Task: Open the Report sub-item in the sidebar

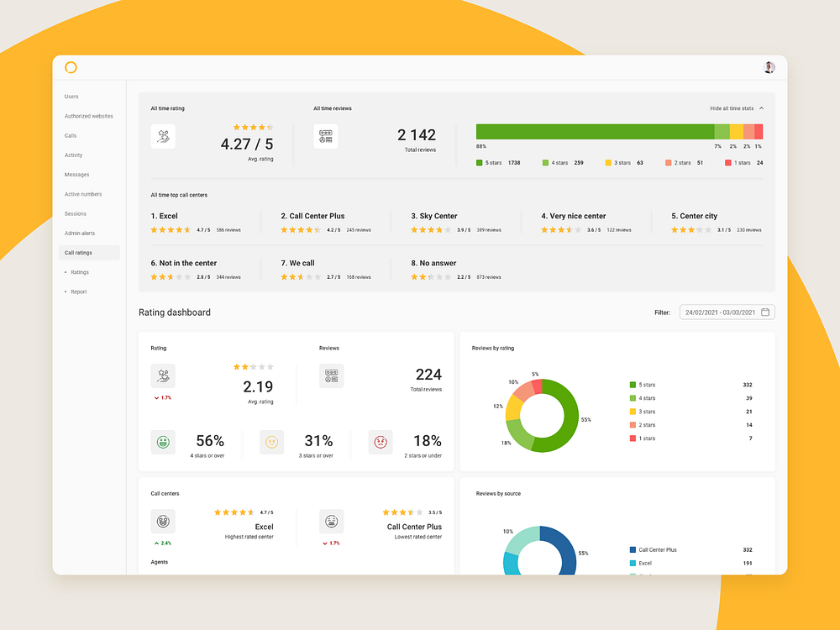Action: coord(77,291)
